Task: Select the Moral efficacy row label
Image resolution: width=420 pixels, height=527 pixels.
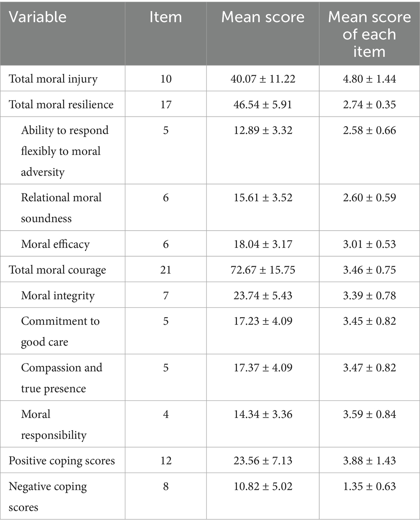Action: pyautogui.click(x=55, y=244)
